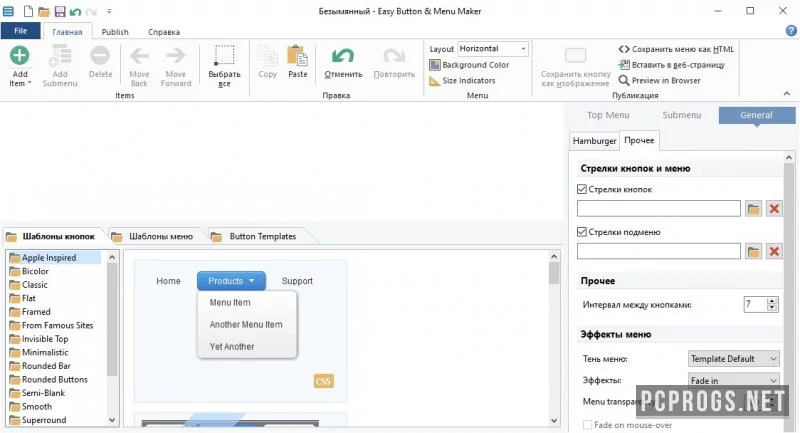800x433 pixels.
Task: Open the Layout Horizontal dropdown
Action: [x=493, y=48]
